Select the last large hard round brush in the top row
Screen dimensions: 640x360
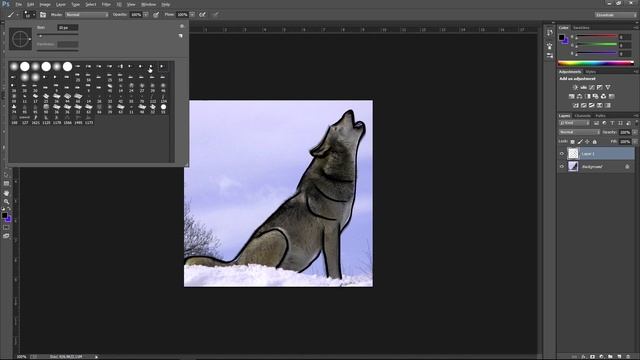click(67, 66)
